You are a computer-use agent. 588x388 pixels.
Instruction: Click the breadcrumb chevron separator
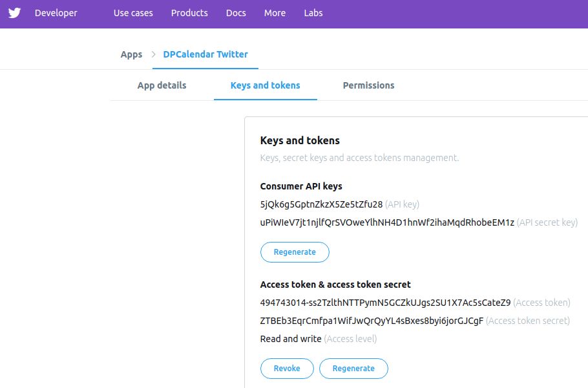154,54
